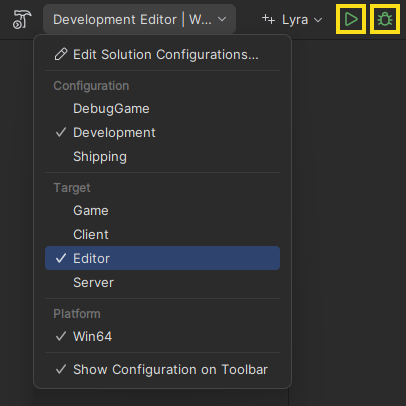Choose the Server target

click(x=162, y=283)
